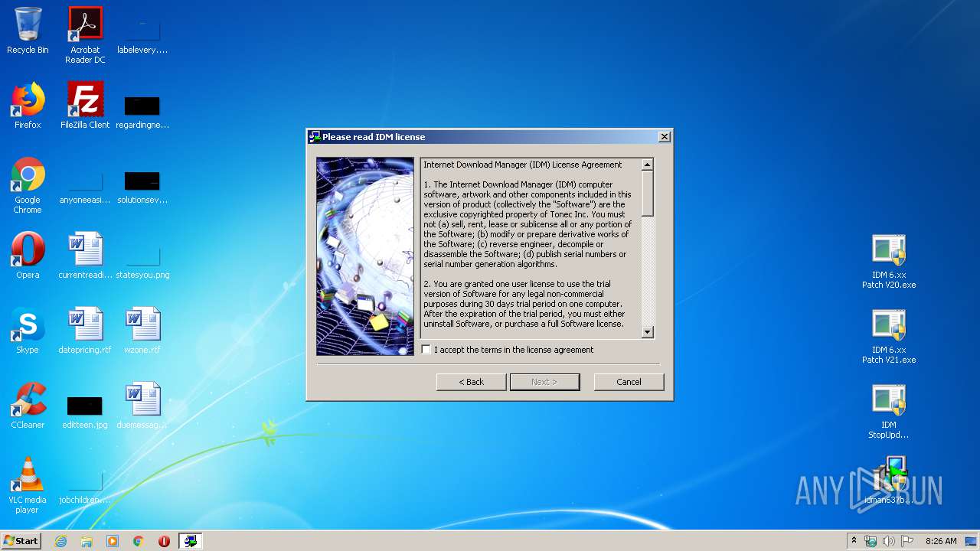Select IDM 6.xx Patch V20.exe icon
980x551 pixels.
(889, 262)
